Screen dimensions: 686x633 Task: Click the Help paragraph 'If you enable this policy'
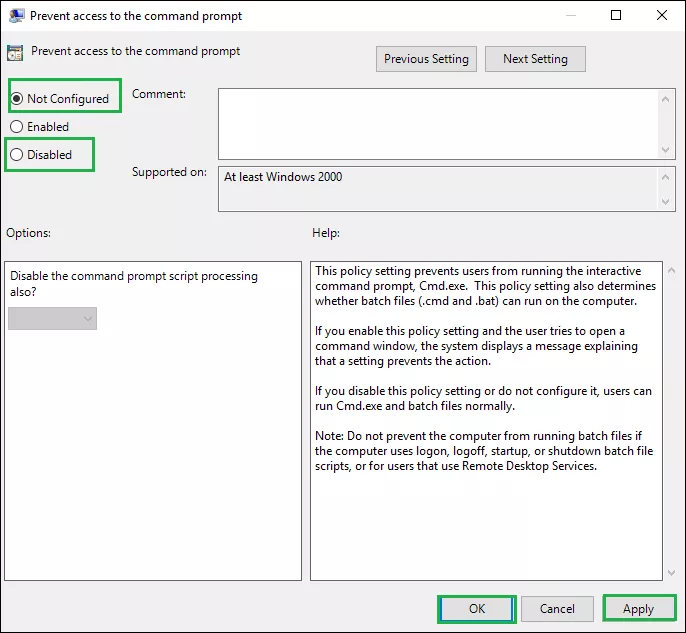[x=476, y=346]
